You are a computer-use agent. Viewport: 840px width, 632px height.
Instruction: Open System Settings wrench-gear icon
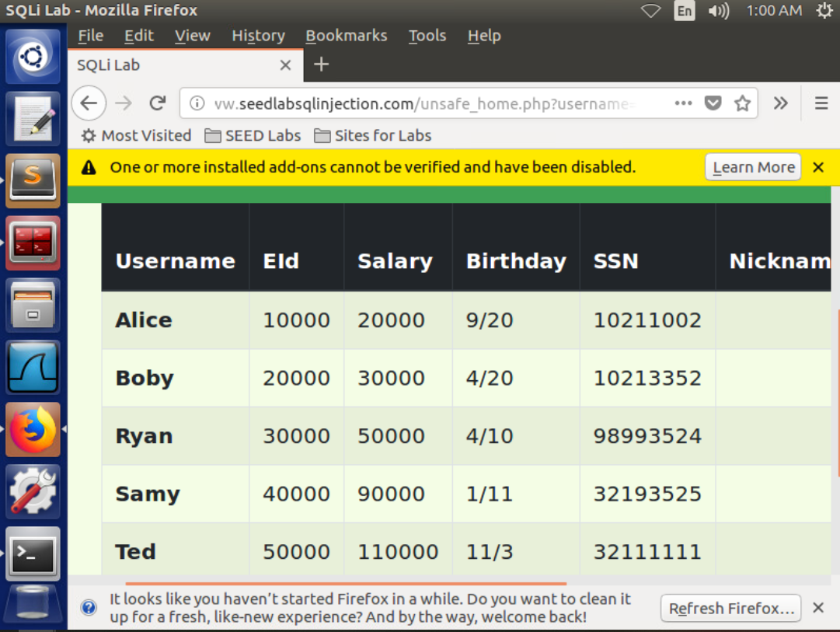click(x=33, y=492)
